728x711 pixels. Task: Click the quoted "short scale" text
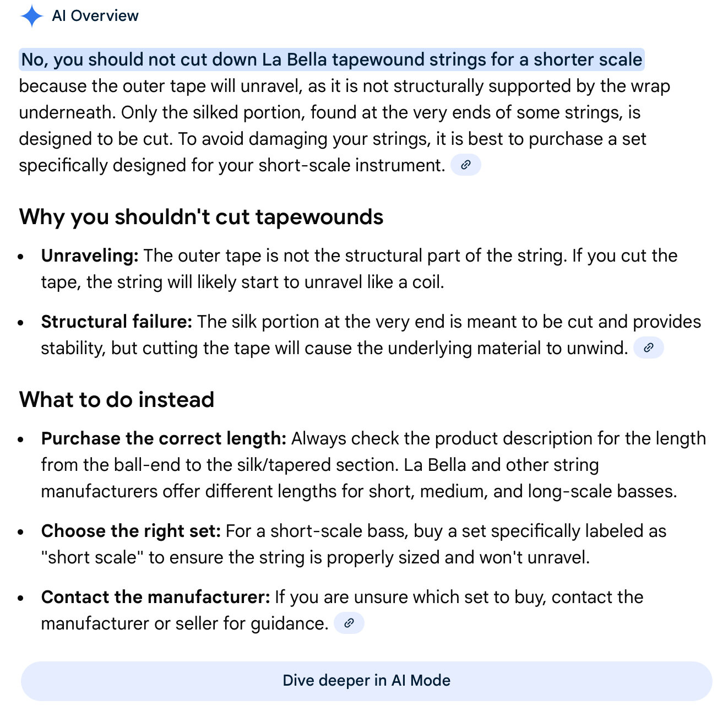[92, 557]
